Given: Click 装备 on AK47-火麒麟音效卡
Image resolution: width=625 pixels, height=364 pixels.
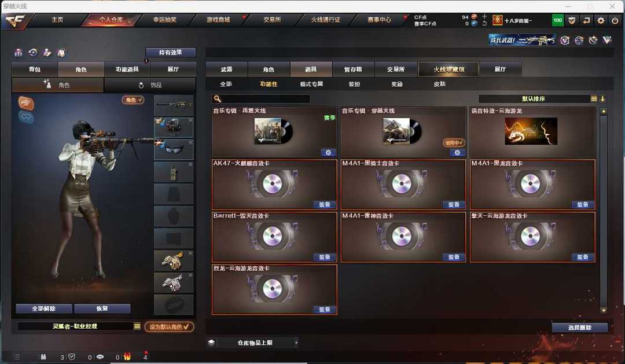Looking at the screenshot, I should point(325,204).
